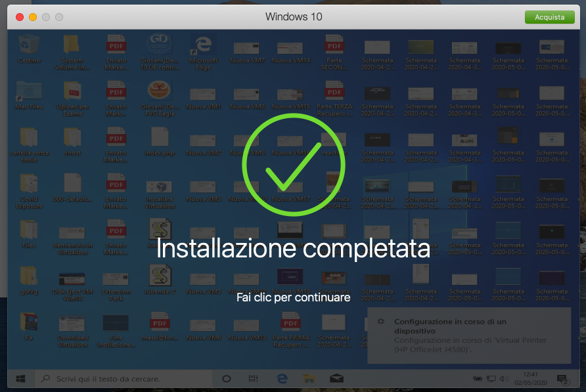
Task: Open File Explorer from the taskbar
Action: 309,379
